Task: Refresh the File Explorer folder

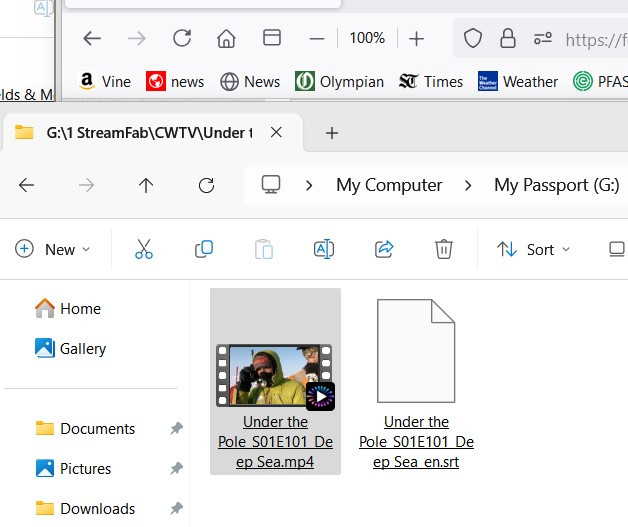Action: pyautogui.click(x=206, y=185)
